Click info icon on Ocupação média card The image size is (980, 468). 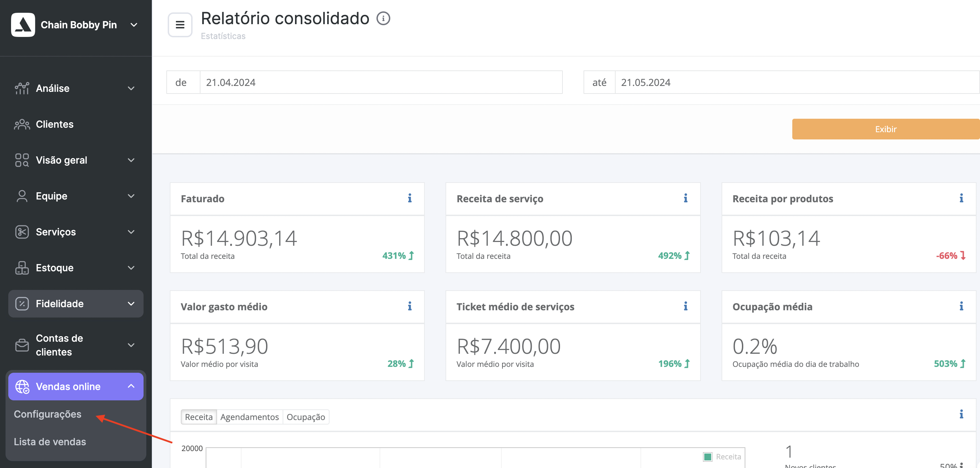pos(961,306)
